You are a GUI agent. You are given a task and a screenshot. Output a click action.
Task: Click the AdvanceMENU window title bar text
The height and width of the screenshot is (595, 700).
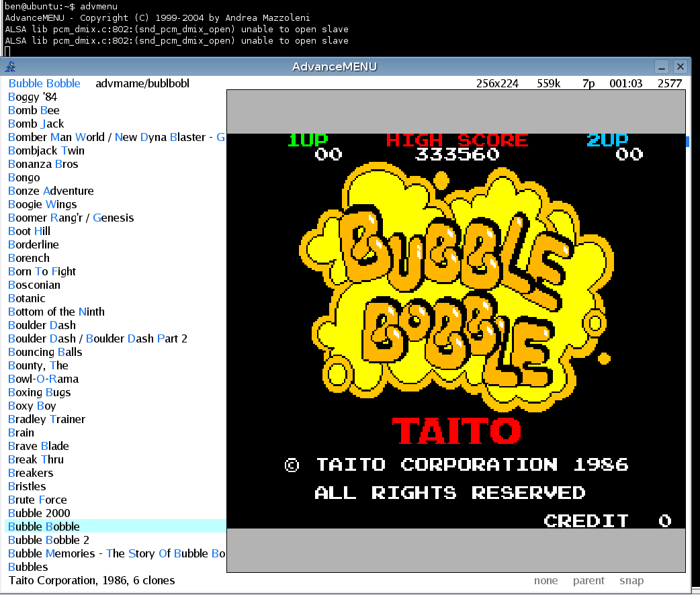tap(335, 66)
